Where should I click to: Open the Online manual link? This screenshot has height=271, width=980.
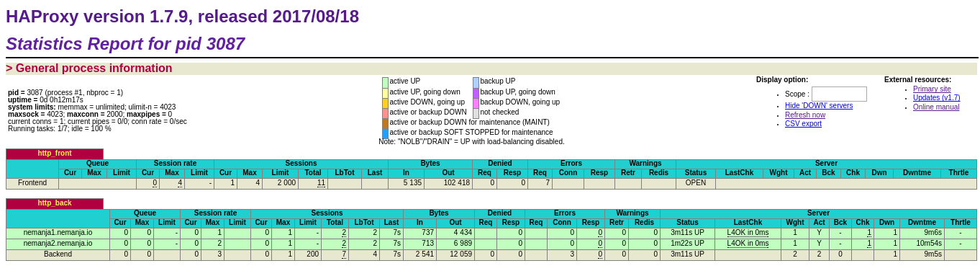point(936,107)
